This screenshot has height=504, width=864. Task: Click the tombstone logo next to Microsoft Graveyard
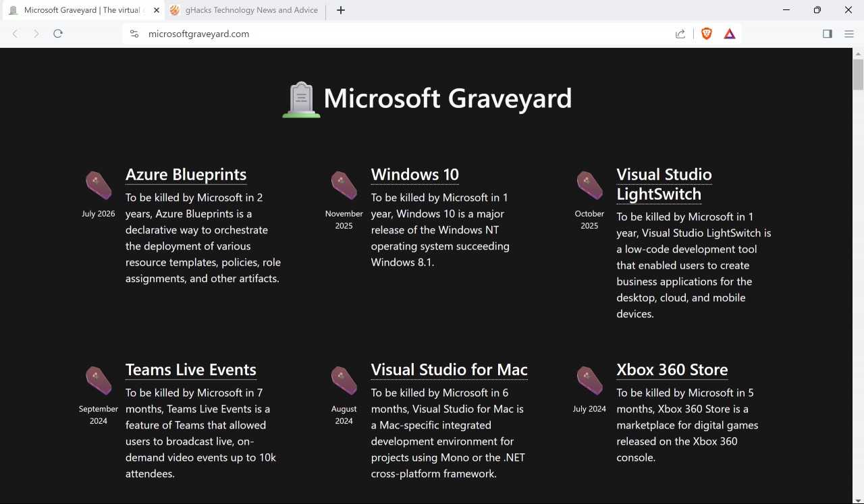tap(301, 100)
